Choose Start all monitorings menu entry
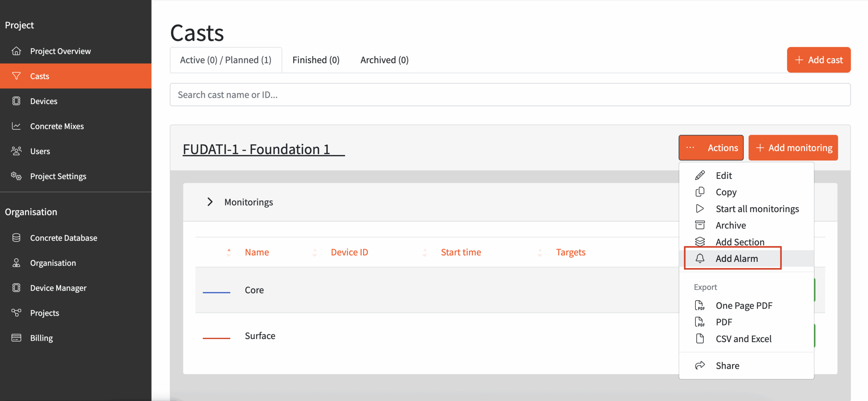 click(x=757, y=209)
